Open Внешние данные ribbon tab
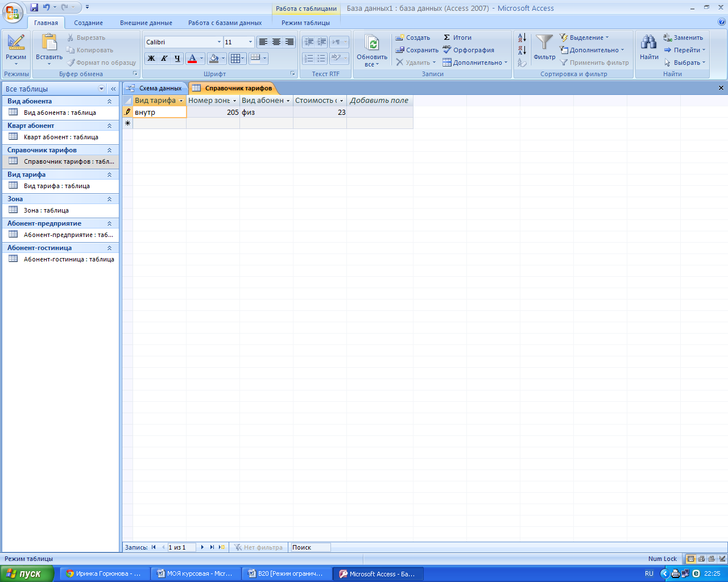 (x=146, y=23)
